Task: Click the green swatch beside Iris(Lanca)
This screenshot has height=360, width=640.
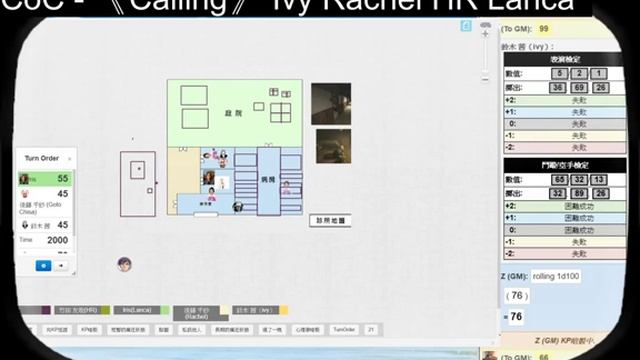Action: (165, 310)
